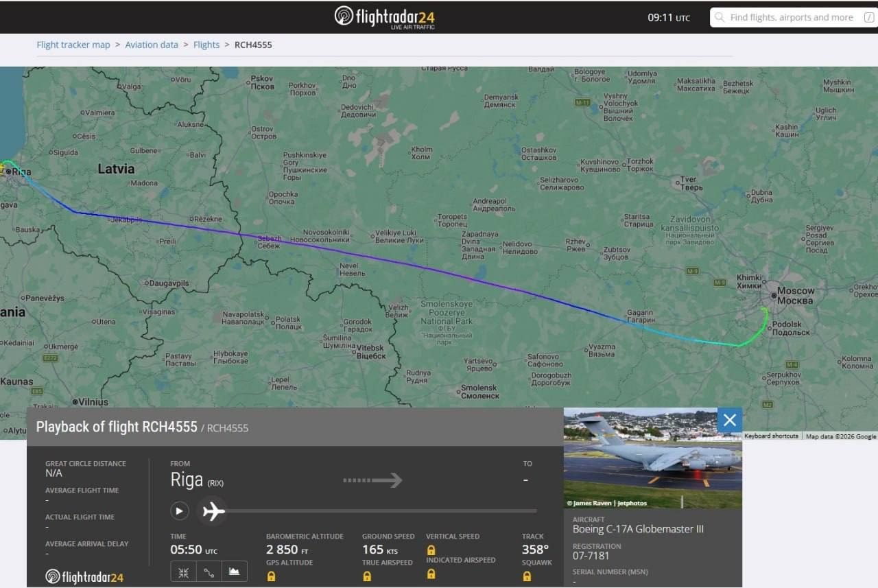Go to the Flights breadcrumb link
878x588 pixels.
pyautogui.click(x=206, y=45)
